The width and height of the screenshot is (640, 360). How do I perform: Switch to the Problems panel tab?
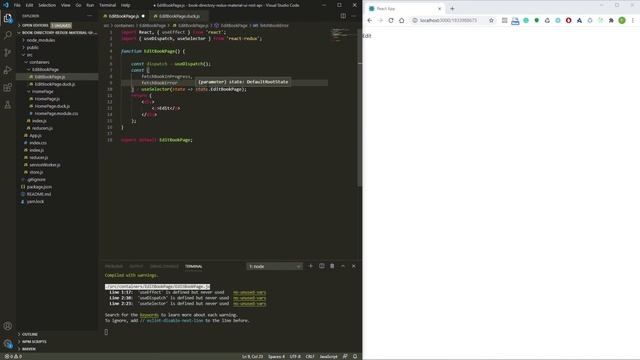click(x=114, y=266)
